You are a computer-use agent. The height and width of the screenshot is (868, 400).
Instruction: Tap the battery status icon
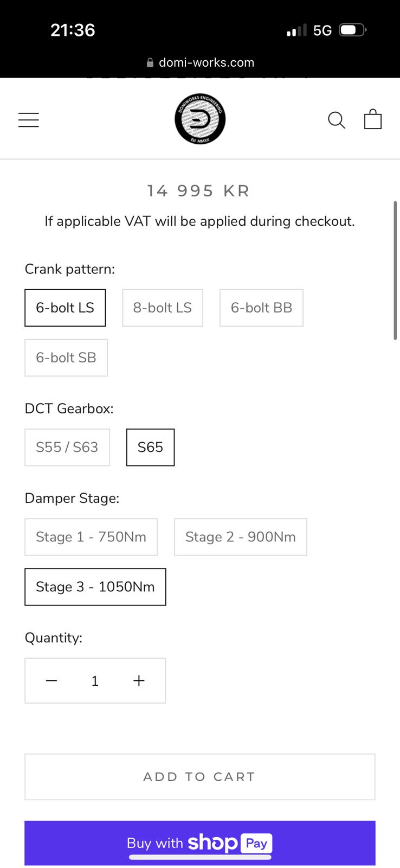(352, 30)
